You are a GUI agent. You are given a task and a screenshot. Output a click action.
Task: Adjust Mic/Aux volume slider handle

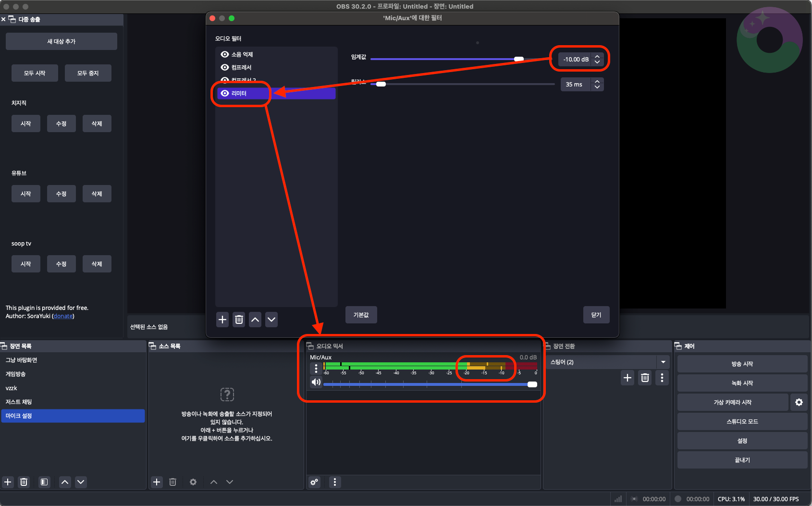point(532,384)
